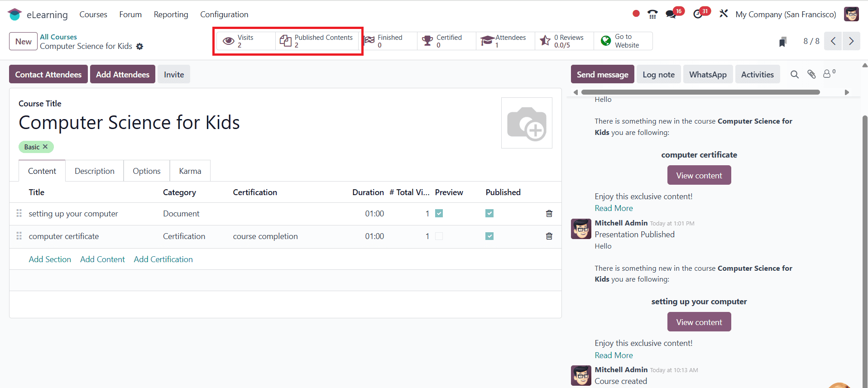
Task: Open the Published Contents stat button
Action: [x=317, y=41]
